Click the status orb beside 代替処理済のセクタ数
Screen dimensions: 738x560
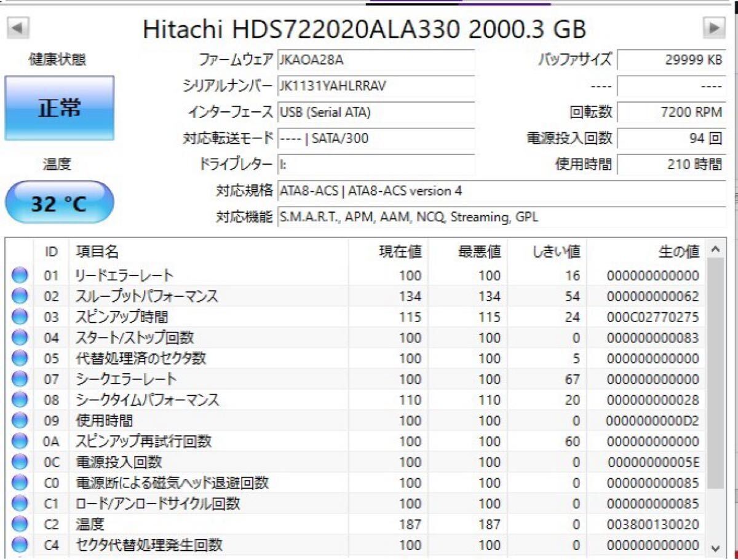(20, 358)
